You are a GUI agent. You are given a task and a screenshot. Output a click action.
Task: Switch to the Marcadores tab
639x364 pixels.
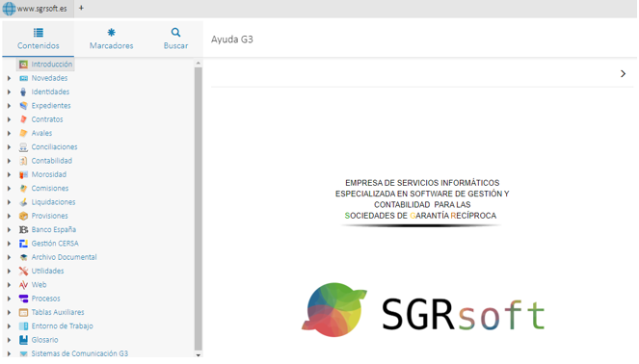tap(111, 39)
